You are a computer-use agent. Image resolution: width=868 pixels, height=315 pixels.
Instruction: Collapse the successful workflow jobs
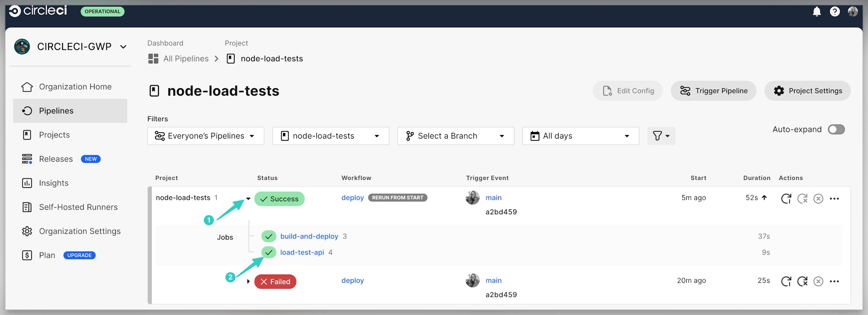coord(248,199)
